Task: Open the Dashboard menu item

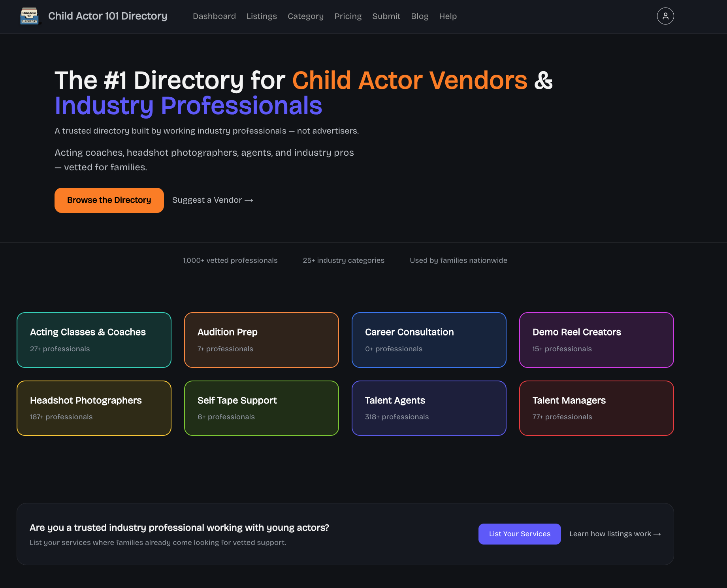Action: [214, 16]
